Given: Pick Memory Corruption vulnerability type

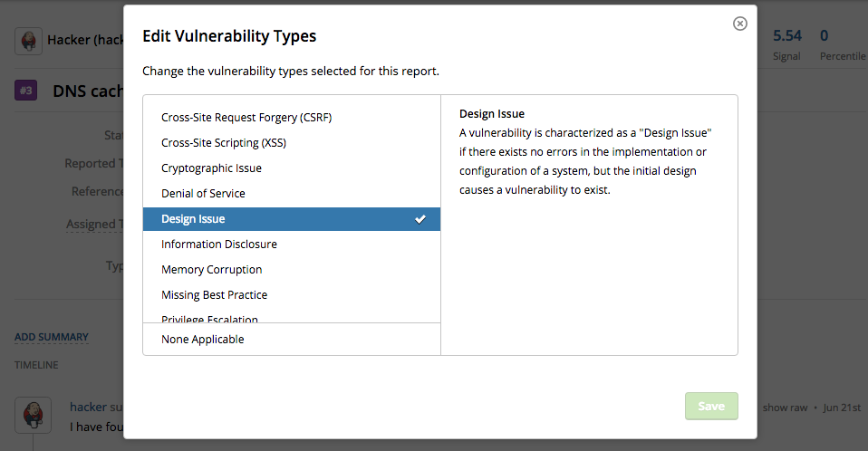Looking at the screenshot, I should 292,270.
